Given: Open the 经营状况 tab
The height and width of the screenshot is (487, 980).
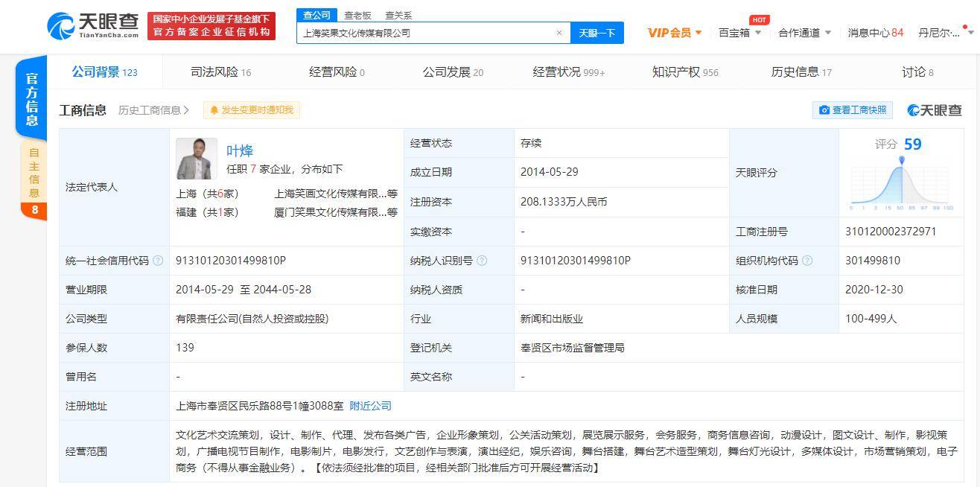Looking at the screenshot, I should click(x=569, y=72).
